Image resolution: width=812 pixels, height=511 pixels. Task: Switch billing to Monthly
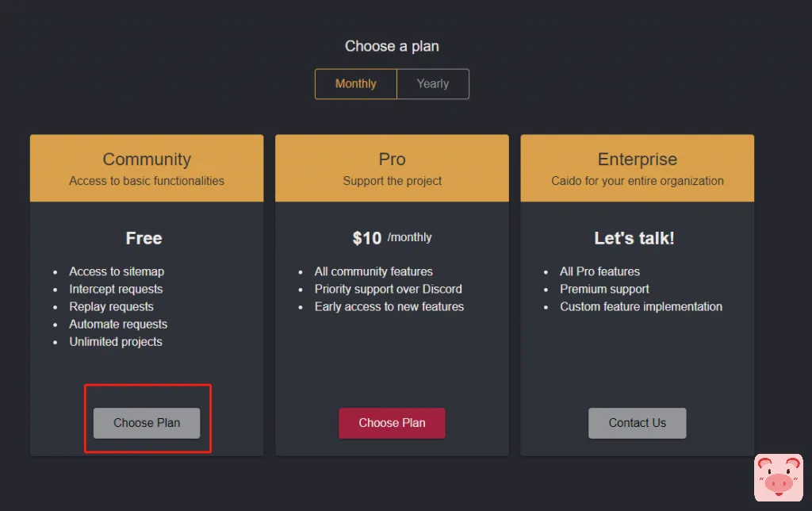click(x=355, y=84)
